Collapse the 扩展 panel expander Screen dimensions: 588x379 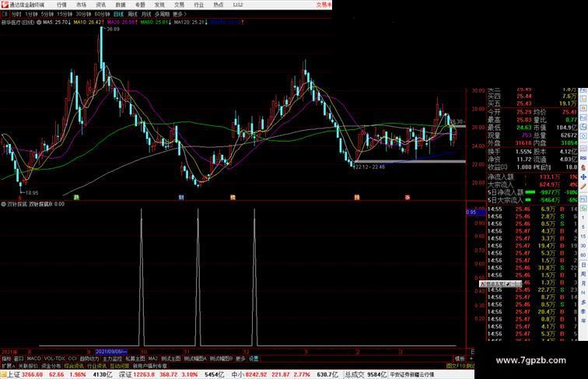[8, 366]
